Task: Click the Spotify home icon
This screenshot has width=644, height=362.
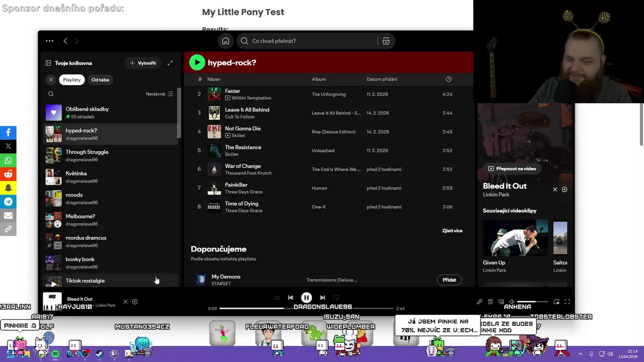Action: [x=225, y=41]
